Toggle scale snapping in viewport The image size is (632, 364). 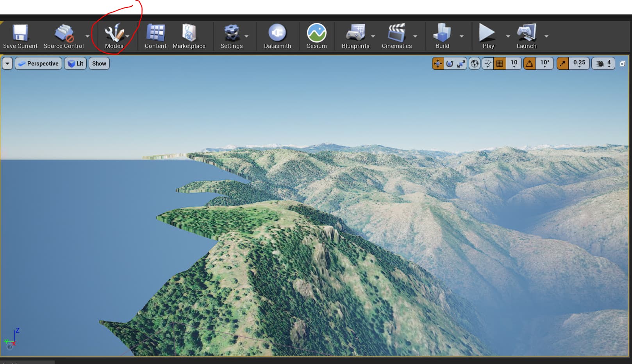(562, 64)
